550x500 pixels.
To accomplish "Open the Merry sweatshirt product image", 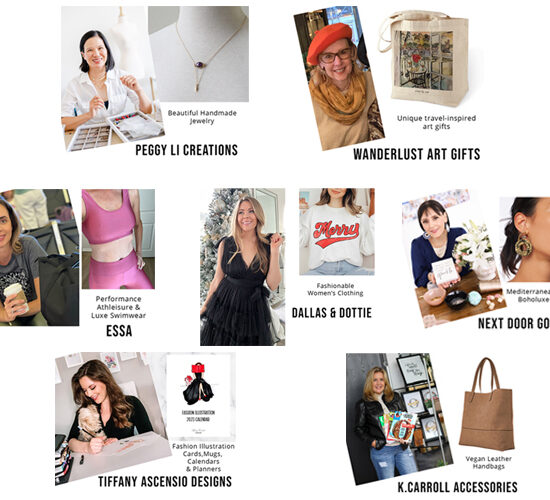I will coord(337,232).
